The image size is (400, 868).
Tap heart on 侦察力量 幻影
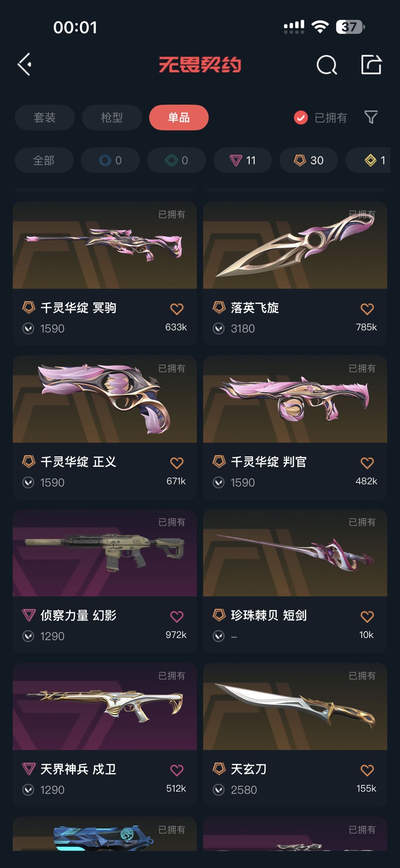[177, 616]
